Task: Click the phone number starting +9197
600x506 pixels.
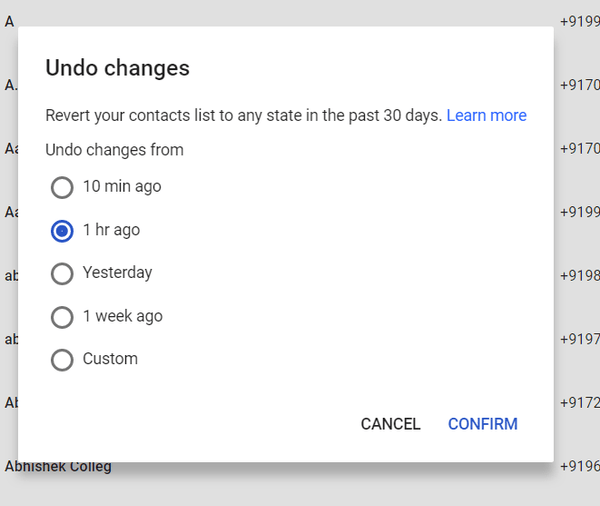Action: click(x=579, y=339)
